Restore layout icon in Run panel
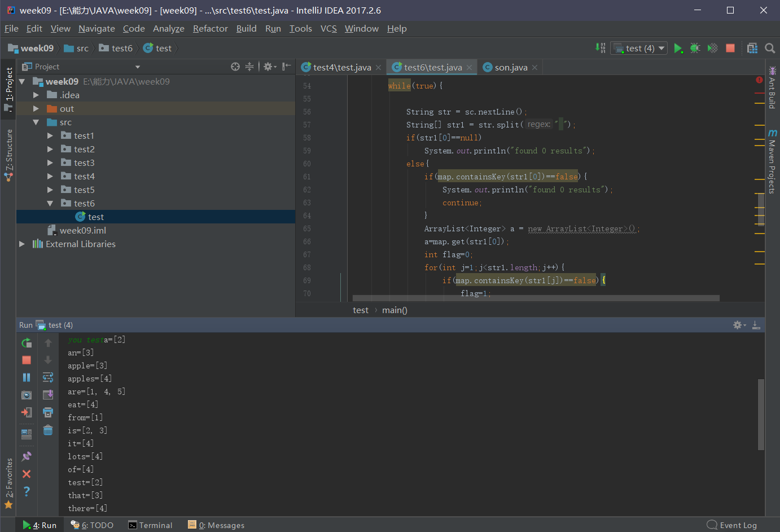This screenshot has width=780, height=532. click(x=27, y=434)
